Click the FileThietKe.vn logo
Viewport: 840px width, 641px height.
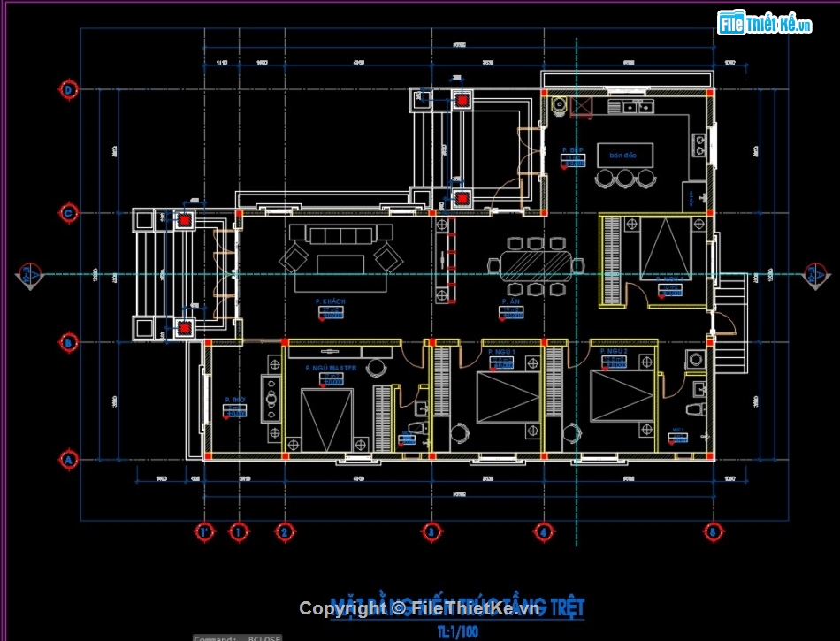click(x=764, y=24)
